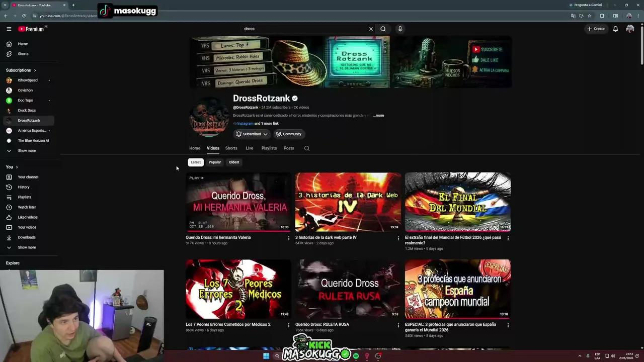The width and height of the screenshot is (644, 362).
Task: Search within the DrossRotzank channel
Action: (x=307, y=148)
